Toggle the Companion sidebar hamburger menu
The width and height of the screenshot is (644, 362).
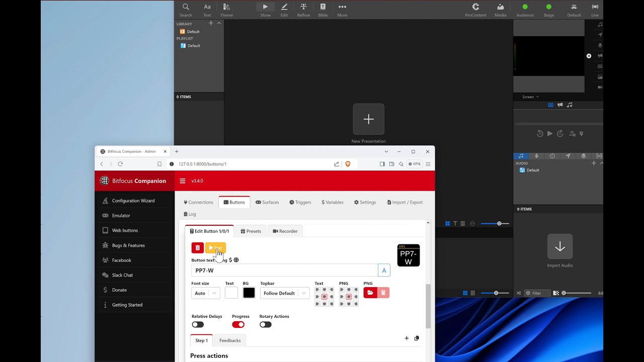point(183,181)
